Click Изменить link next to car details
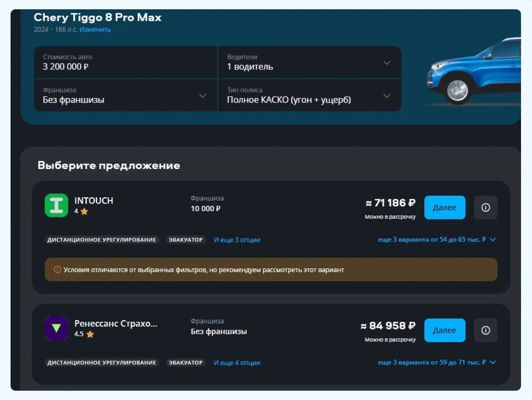532x400 pixels. click(95, 29)
